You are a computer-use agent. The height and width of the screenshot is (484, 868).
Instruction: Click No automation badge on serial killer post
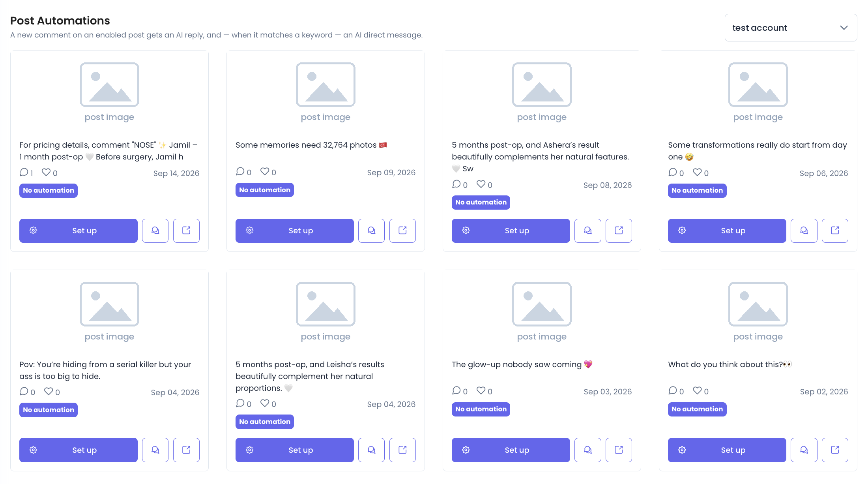tap(49, 410)
